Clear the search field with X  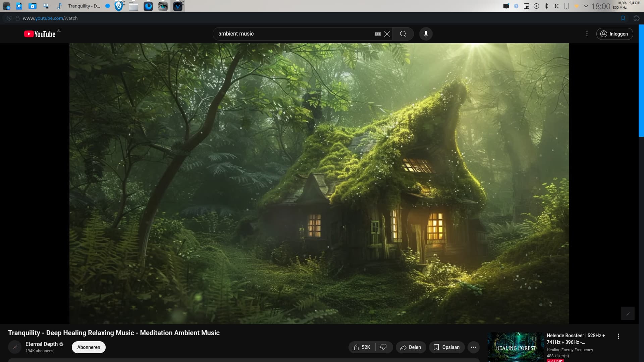pyautogui.click(x=387, y=34)
